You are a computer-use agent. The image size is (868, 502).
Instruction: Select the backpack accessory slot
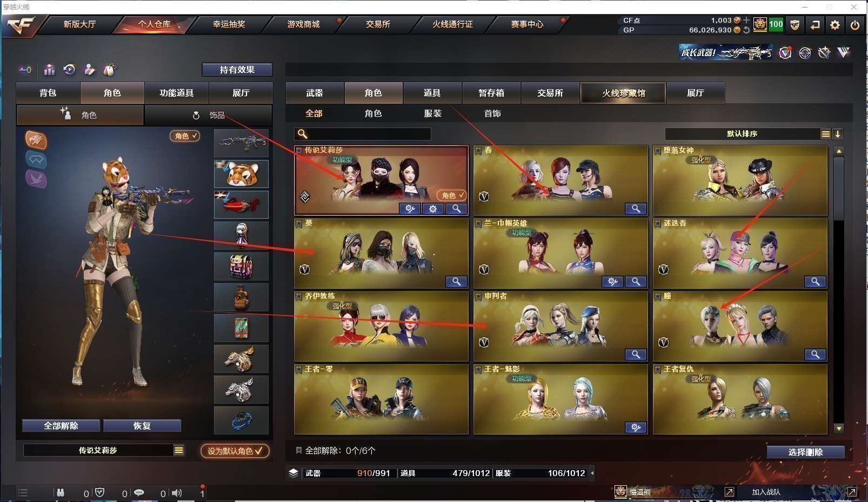[241, 266]
